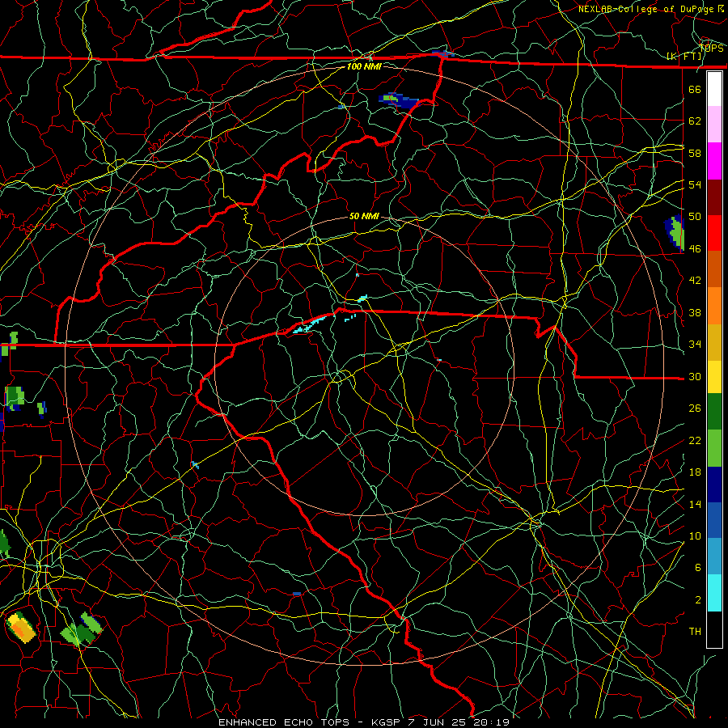Select the light green legend color block
Viewport: 728px width, 728px height.
pyautogui.click(x=714, y=448)
